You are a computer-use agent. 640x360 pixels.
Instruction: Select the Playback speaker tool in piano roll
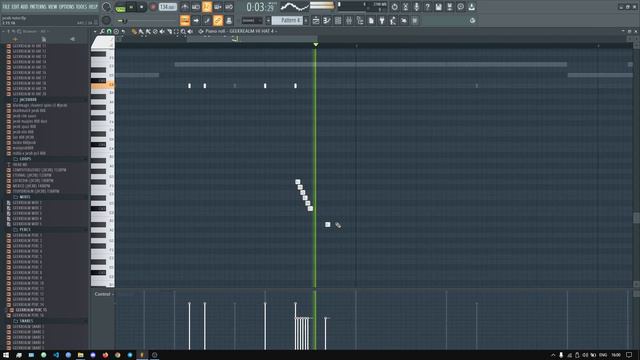(x=190, y=31)
